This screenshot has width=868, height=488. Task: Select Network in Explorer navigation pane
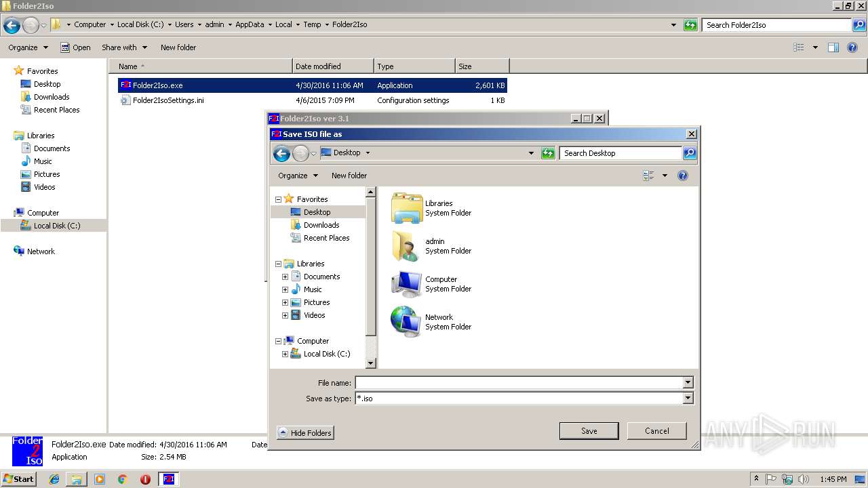[x=41, y=251]
